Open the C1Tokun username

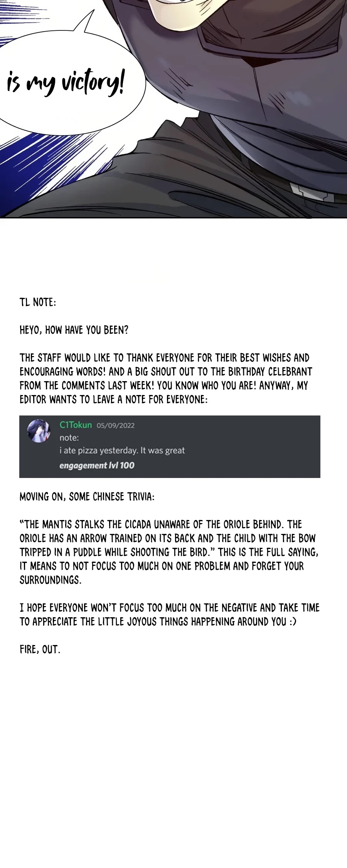[x=76, y=425]
